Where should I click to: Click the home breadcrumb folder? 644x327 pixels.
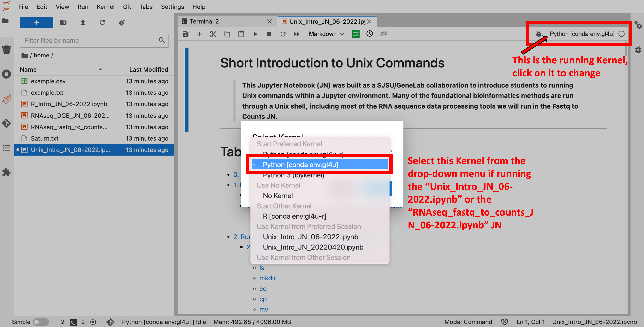[x=41, y=55]
